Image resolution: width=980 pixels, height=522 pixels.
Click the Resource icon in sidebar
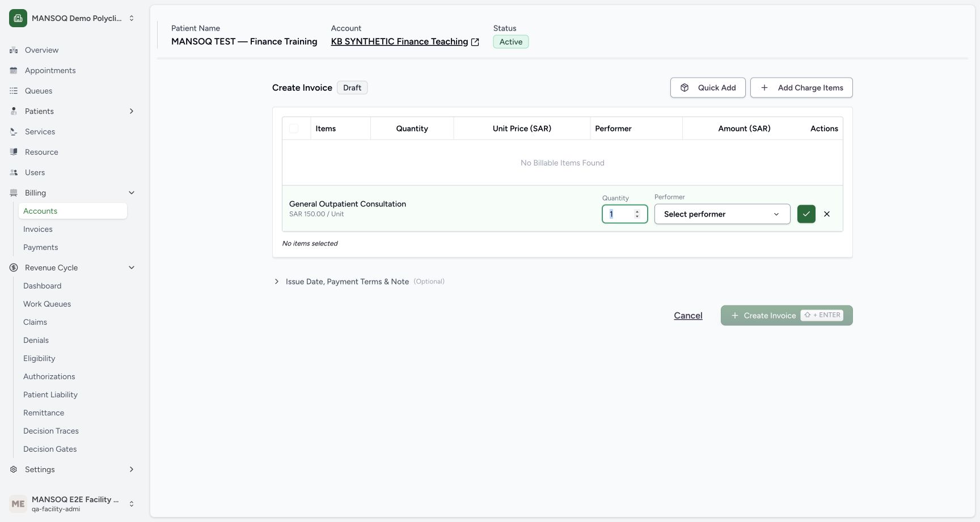pyautogui.click(x=14, y=152)
